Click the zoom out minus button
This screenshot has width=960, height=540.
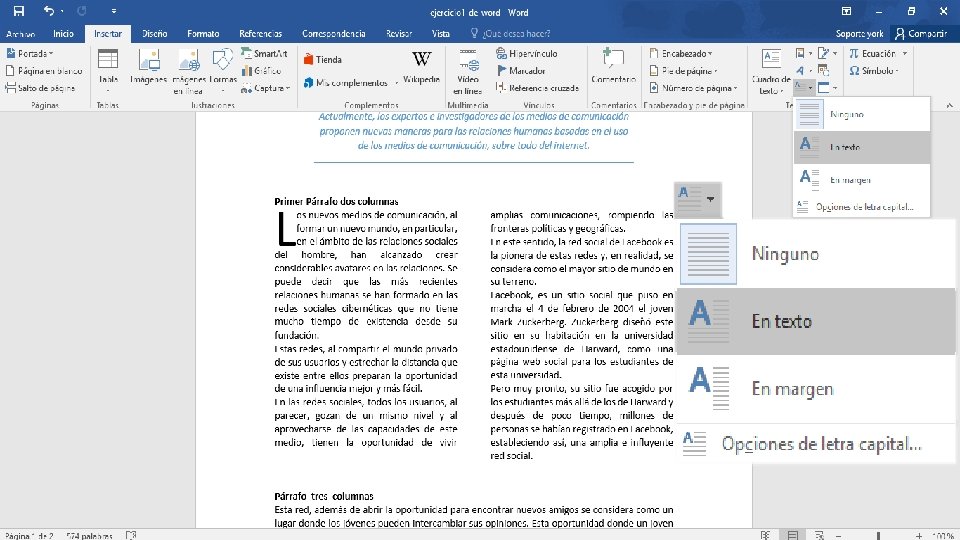[x=839, y=536]
